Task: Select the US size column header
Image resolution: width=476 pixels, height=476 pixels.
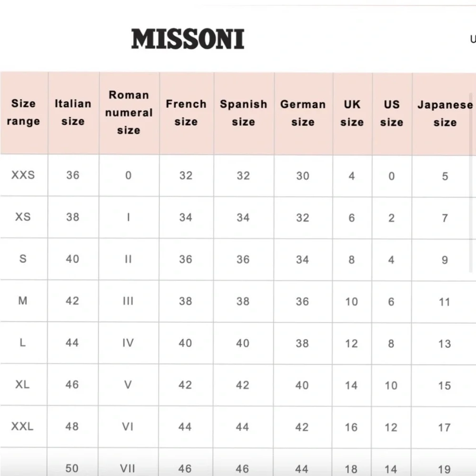Action: click(392, 114)
